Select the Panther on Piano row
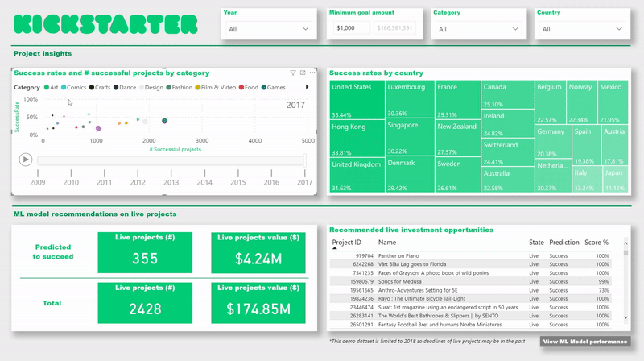Screen dimensions: 644x361 click(x=470, y=255)
